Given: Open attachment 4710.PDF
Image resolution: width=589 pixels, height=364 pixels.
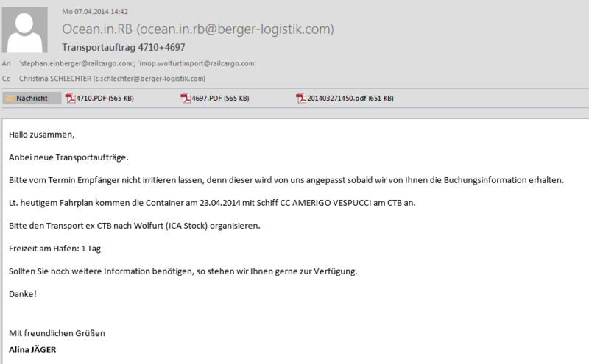Looking at the screenshot, I should [x=100, y=99].
